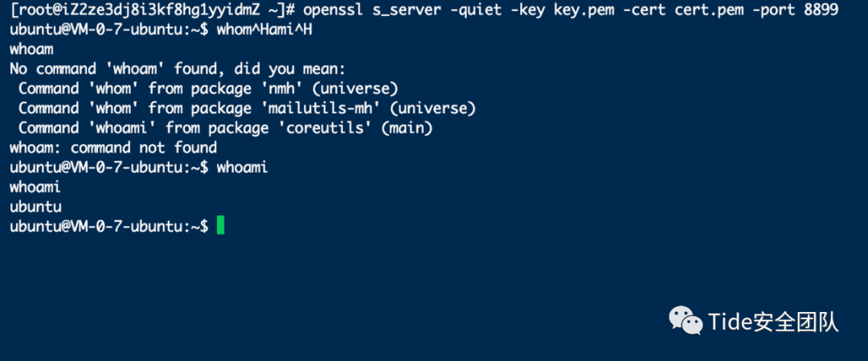Click the last ubuntu@VM-0-7-ubuntu prompt
The image size is (868, 361).
[109, 226]
